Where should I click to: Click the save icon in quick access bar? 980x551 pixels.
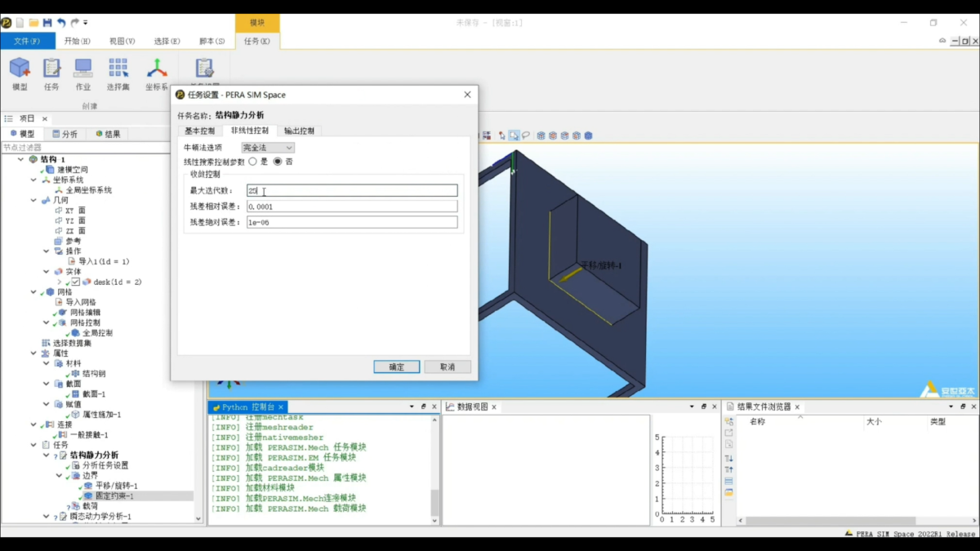coord(47,23)
